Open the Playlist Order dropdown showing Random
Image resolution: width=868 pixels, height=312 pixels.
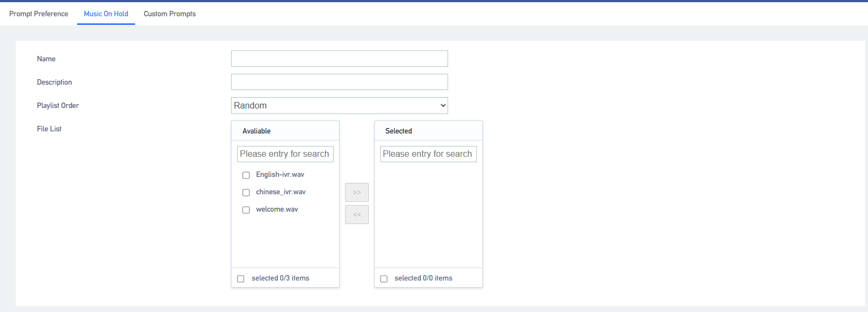click(340, 105)
